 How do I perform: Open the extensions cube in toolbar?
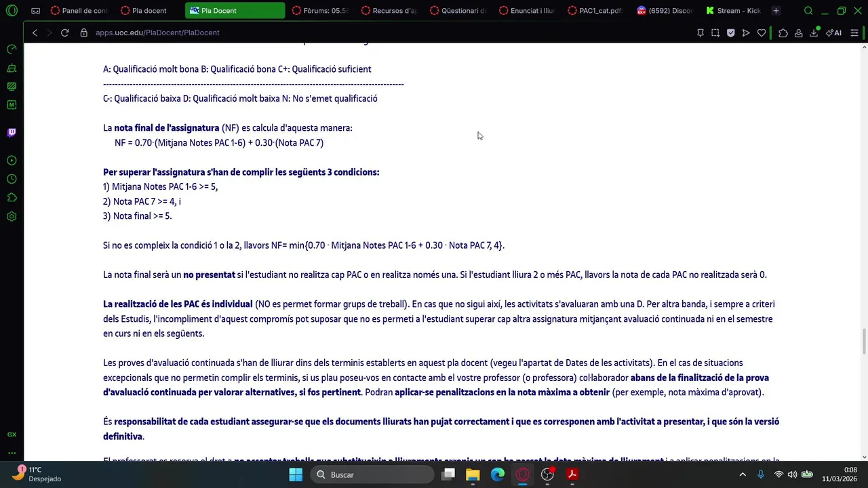point(783,33)
